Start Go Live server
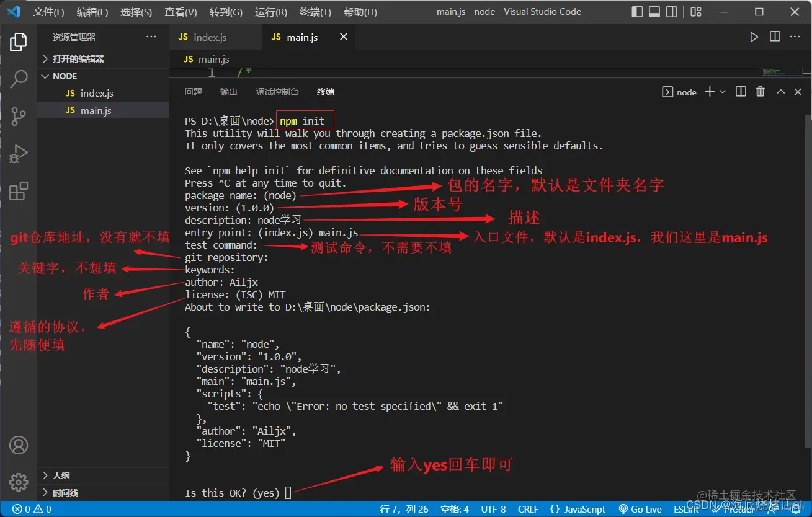 click(x=640, y=509)
